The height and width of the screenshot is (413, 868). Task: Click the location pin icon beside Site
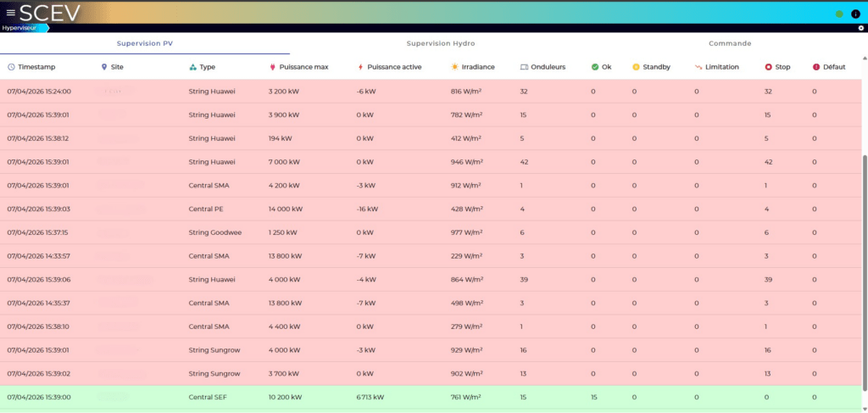tap(104, 66)
